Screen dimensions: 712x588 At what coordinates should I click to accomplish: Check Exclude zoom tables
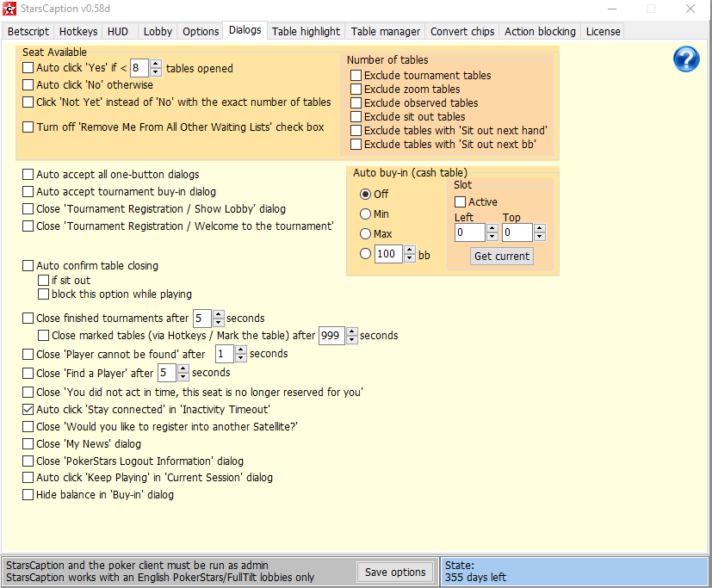click(x=356, y=89)
